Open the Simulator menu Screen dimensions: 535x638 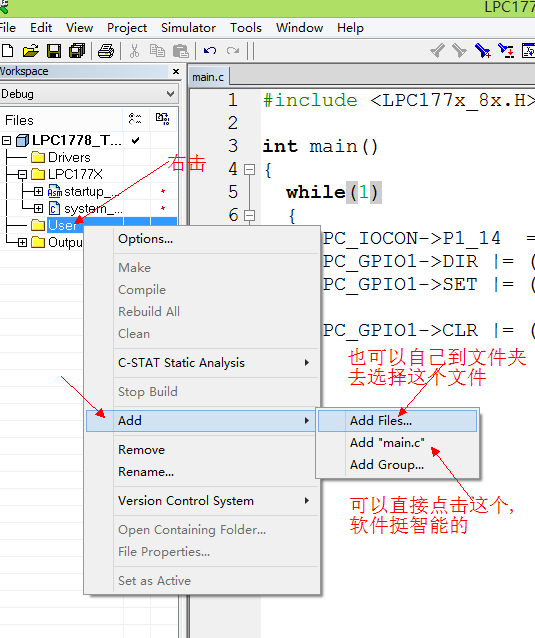click(x=188, y=28)
